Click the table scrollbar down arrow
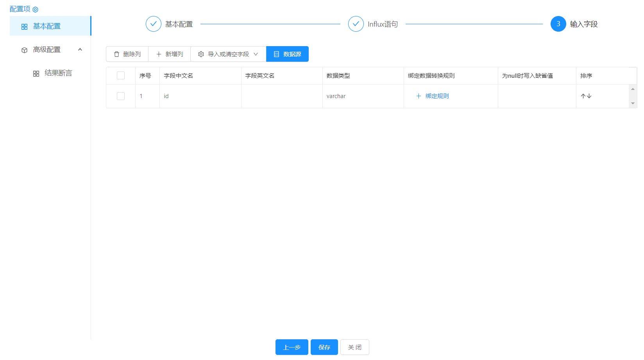Screen dimensions: 644x360 633,104
